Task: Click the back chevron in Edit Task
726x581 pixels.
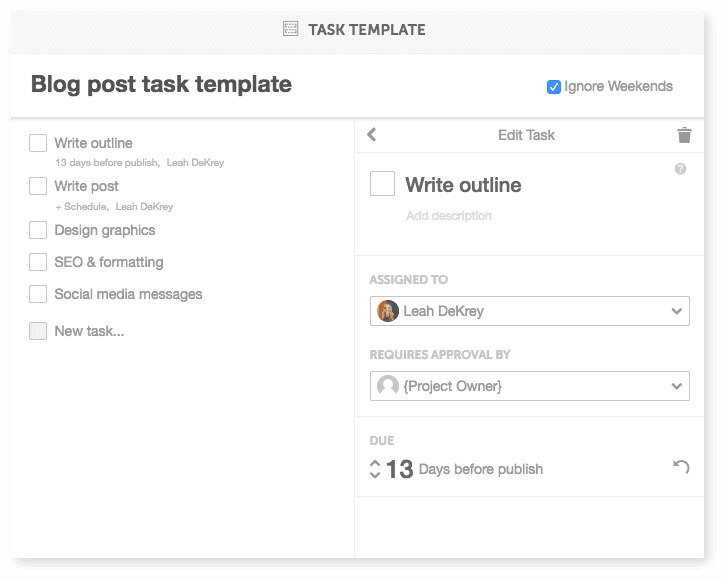Action: click(x=372, y=135)
